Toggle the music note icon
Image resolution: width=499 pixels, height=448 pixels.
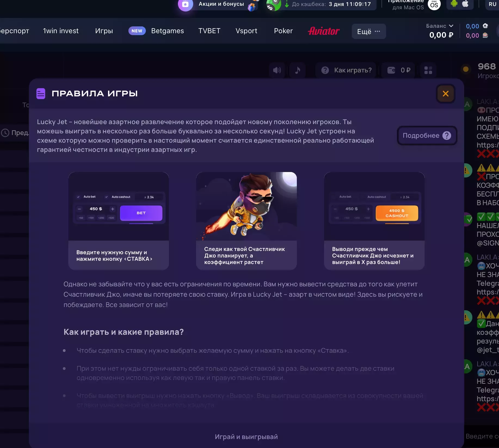pos(297,70)
